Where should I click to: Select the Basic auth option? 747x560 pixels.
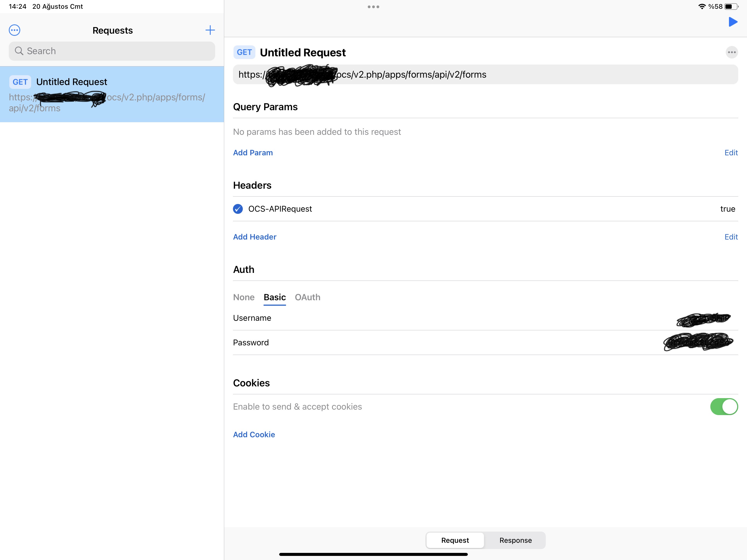[x=275, y=297]
